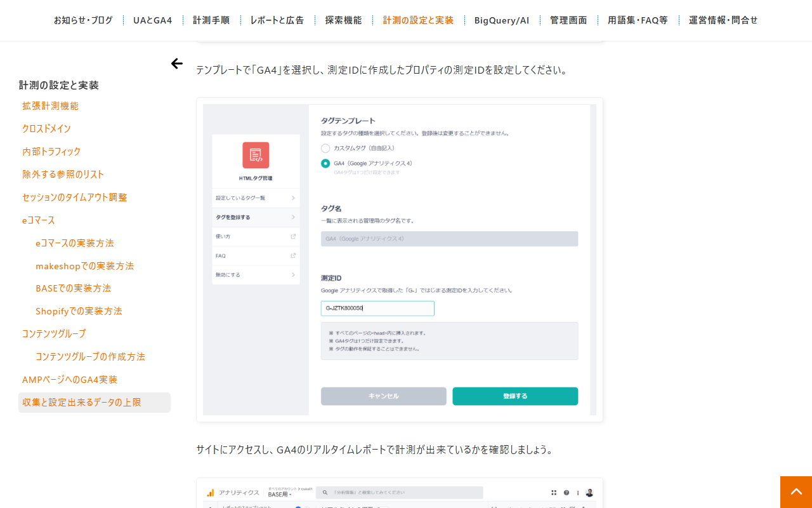Go to 収集と設定出来るデータの上限 link

(x=95, y=403)
